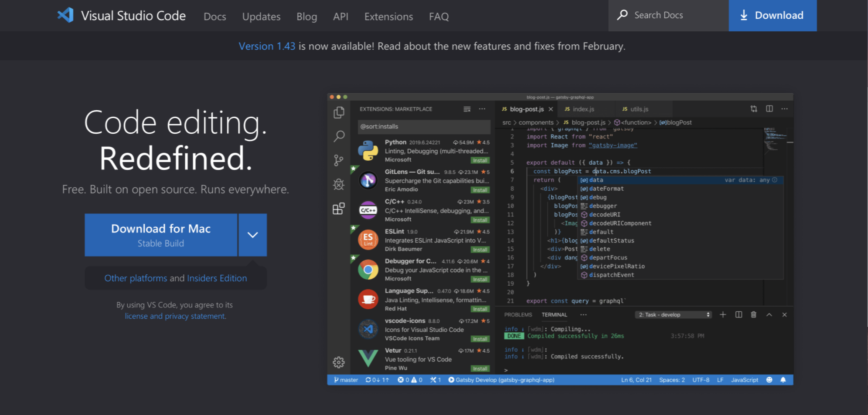The image size is (868, 415).
Task: Click the split editor icon in editor toolbar
Action: [769, 109]
